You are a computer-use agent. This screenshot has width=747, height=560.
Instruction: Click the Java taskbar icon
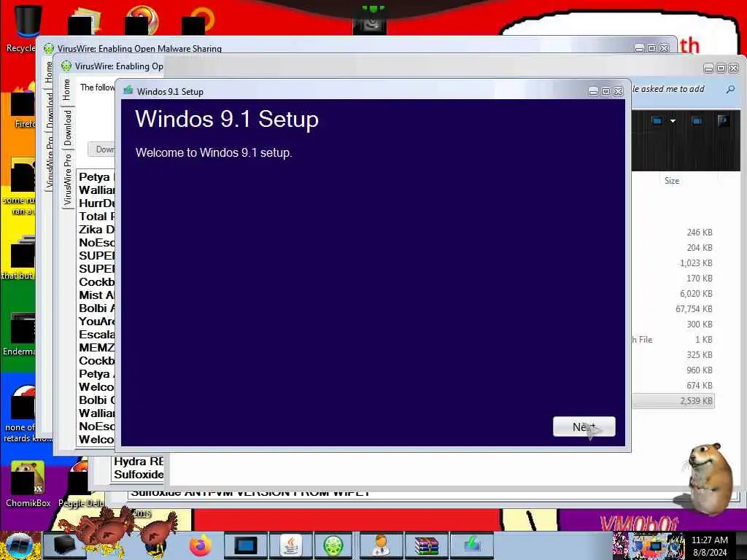tap(290, 545)
